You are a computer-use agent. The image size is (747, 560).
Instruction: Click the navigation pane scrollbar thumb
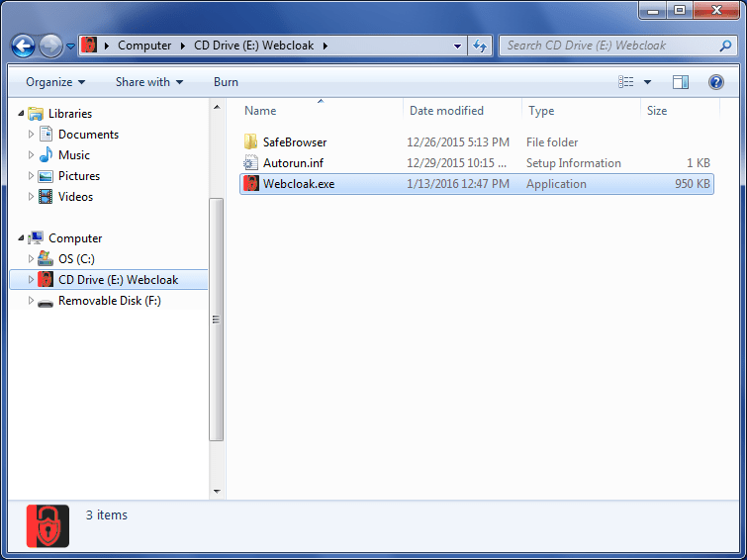point(217,320)
